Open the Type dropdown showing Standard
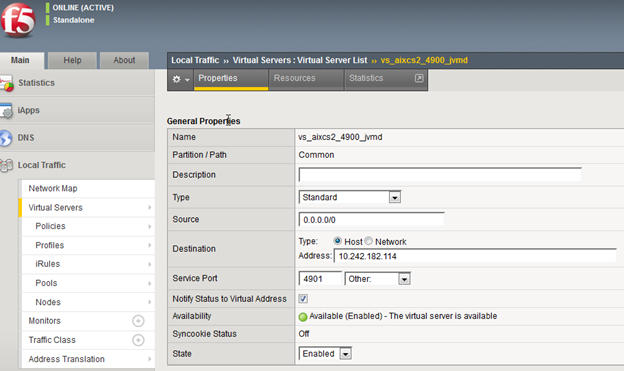624x371 pixels. pos(349,197)
